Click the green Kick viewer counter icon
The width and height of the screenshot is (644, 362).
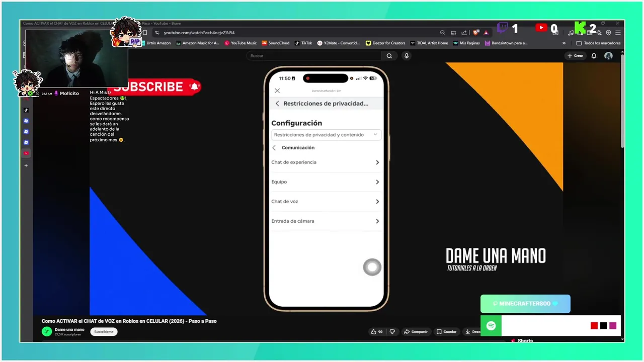coord(580,28)
